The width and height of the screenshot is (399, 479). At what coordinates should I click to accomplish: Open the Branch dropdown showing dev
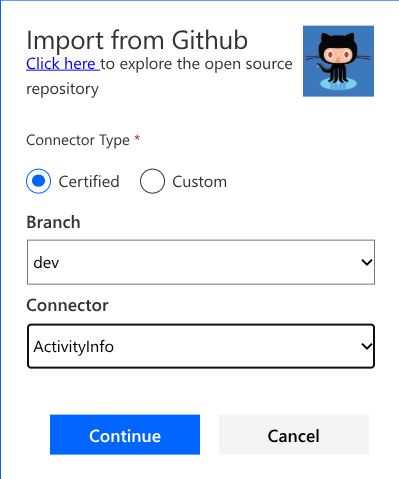pyautogui.click(x=201, y=262)
